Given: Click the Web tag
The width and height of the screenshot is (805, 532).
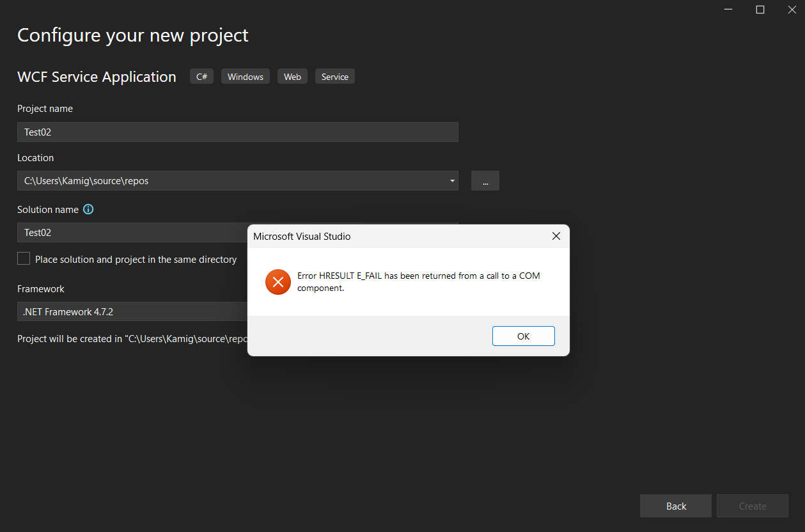Looking at the screenshot, I should click(x=292, y=77).
